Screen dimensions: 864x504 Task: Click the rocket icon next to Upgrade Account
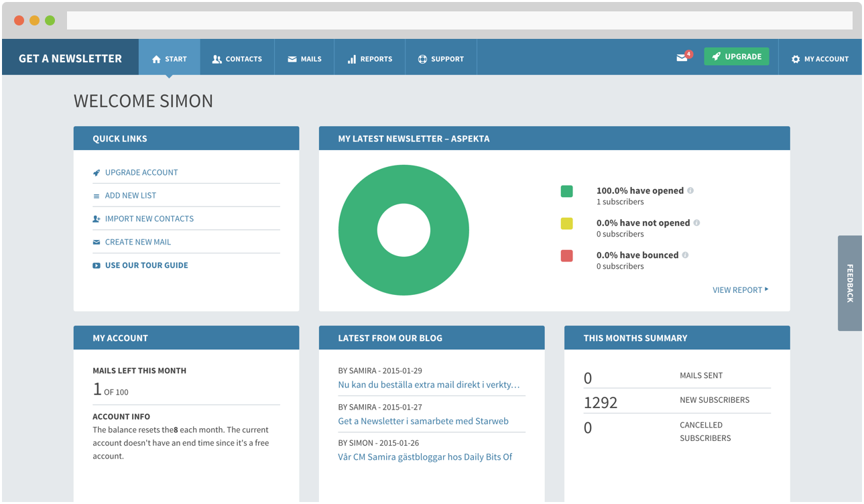tap(97, 173)
